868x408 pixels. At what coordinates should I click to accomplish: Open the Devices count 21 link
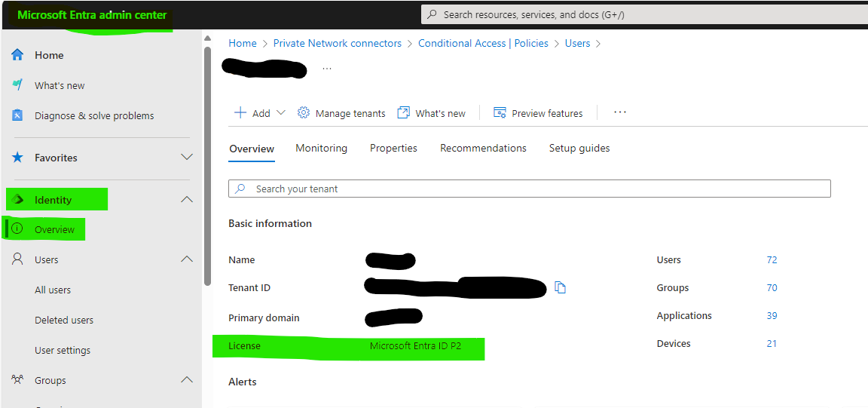tap(772, 343)
